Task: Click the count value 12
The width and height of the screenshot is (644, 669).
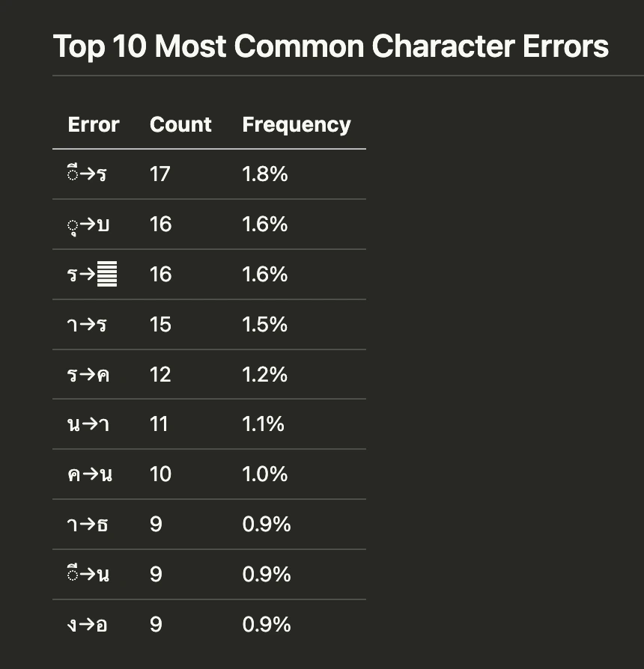Action: click(160, 375)
